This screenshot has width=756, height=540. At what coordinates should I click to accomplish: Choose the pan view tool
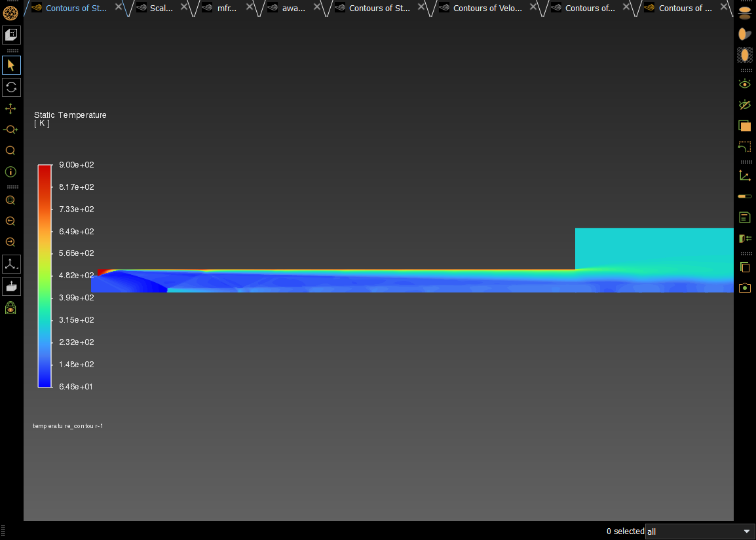10,109
